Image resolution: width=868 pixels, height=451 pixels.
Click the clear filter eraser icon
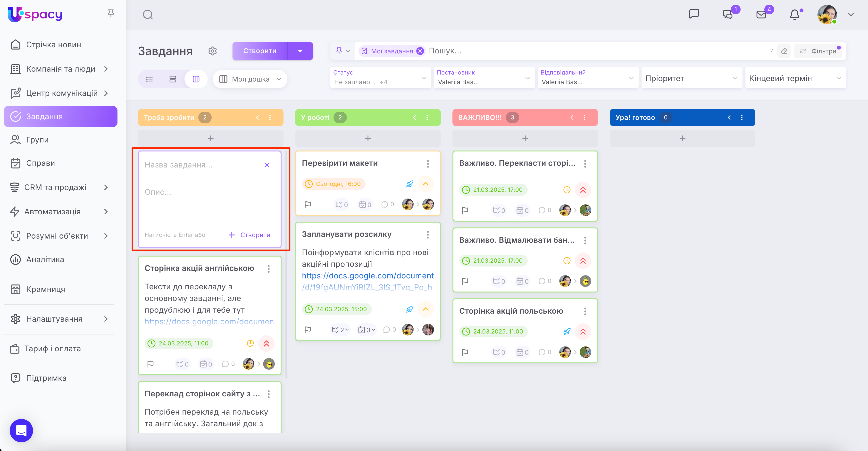click(784, 51)
